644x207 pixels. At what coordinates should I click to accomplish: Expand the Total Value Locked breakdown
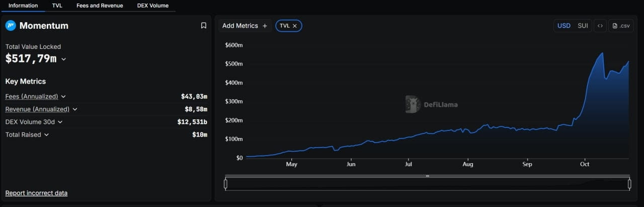[x=63, y=59]
